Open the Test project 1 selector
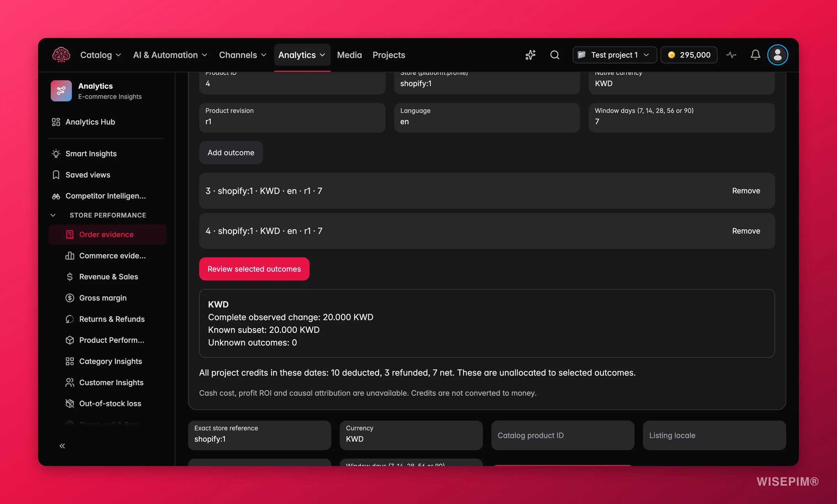 pos(614,55)
